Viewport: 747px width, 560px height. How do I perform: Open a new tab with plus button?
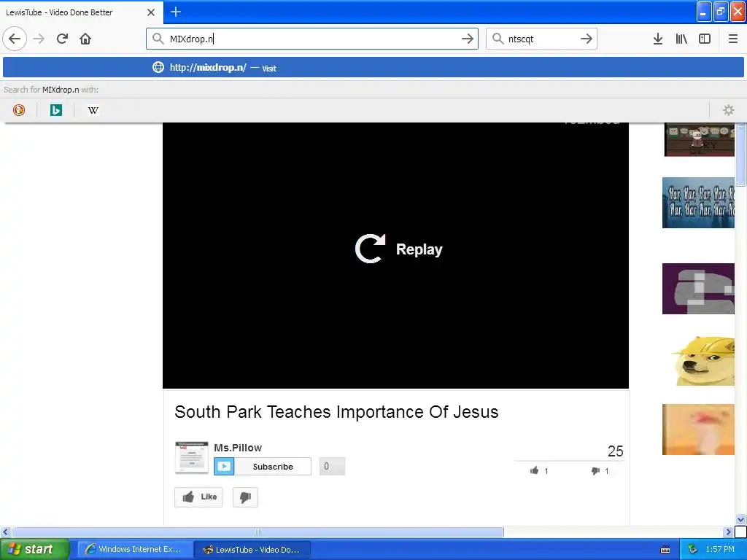point(176,12)
